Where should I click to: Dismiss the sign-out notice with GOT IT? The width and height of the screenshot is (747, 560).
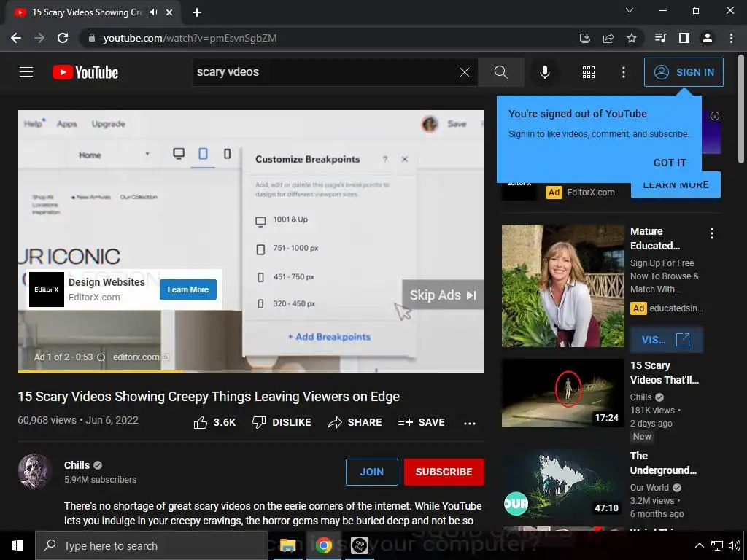tap(670, 163)
